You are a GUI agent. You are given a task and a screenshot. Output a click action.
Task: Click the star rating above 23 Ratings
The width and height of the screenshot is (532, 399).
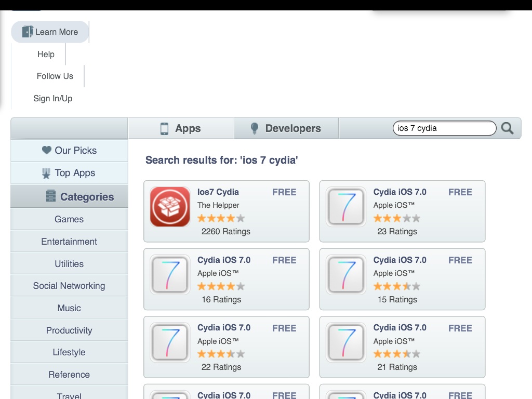pos(397,218)
